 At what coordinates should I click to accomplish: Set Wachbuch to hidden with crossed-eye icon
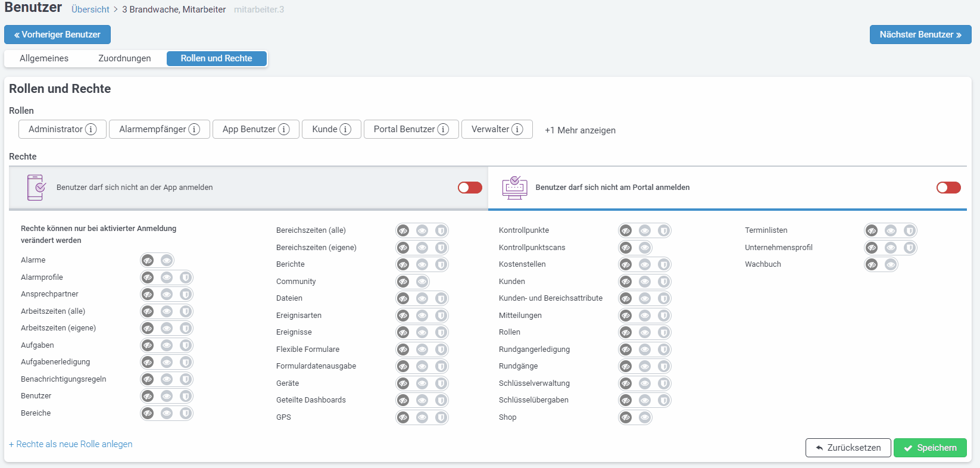pyautogui.click(x=872, y=264)
